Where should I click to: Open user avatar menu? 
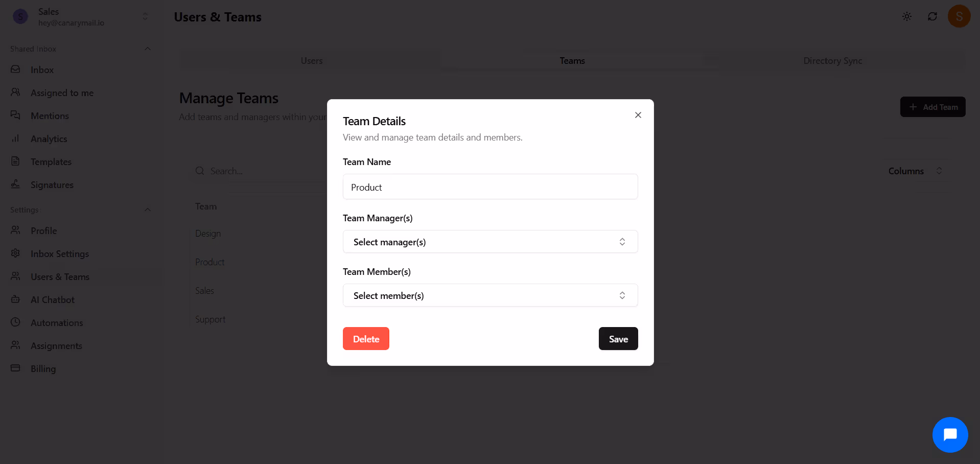(x=959, y=16)
